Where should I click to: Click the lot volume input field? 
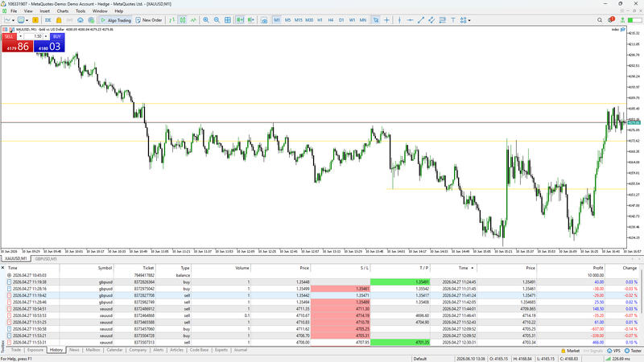(x=33, y=36)
